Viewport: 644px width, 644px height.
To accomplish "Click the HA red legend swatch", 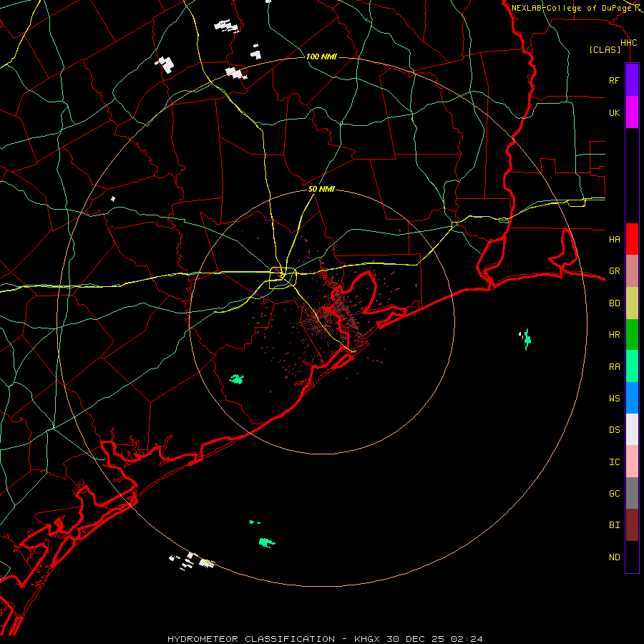I will coord(632,239).
